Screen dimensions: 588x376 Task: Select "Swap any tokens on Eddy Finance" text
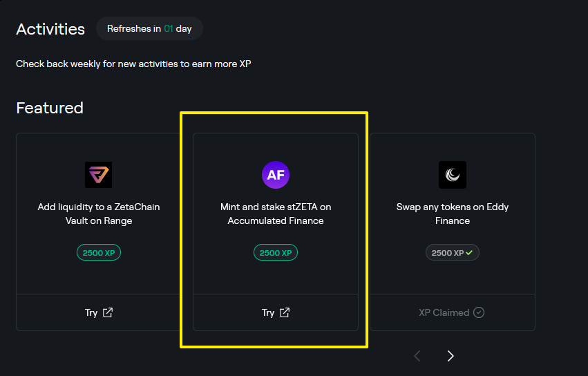click(453, 214)
